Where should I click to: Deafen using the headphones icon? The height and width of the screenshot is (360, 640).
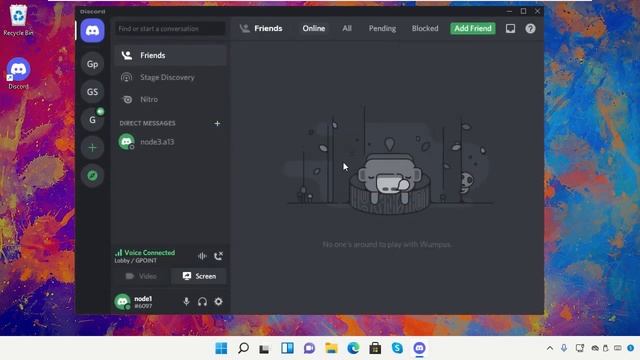[202, 302]
